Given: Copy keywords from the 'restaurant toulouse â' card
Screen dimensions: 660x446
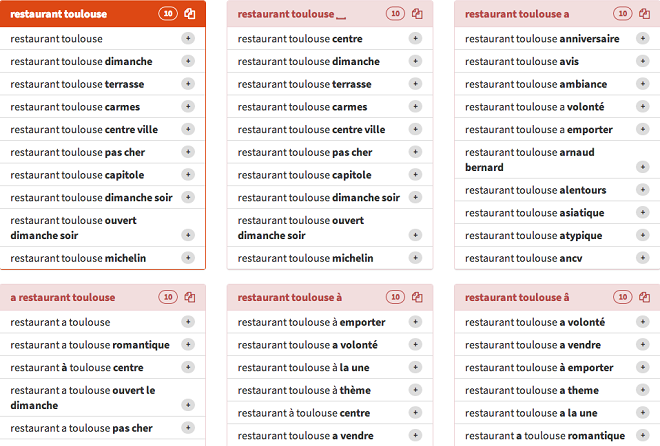Looking at the screenshot, I should coord(644,297).
